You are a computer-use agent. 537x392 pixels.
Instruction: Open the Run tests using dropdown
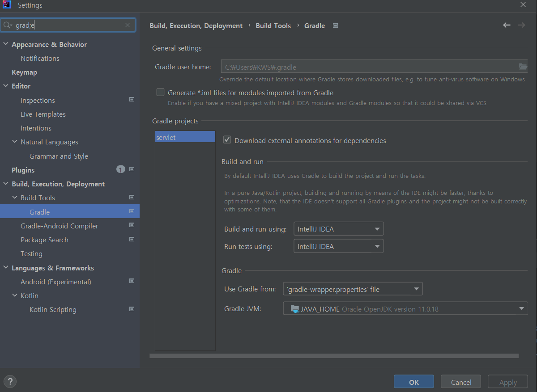338,246
